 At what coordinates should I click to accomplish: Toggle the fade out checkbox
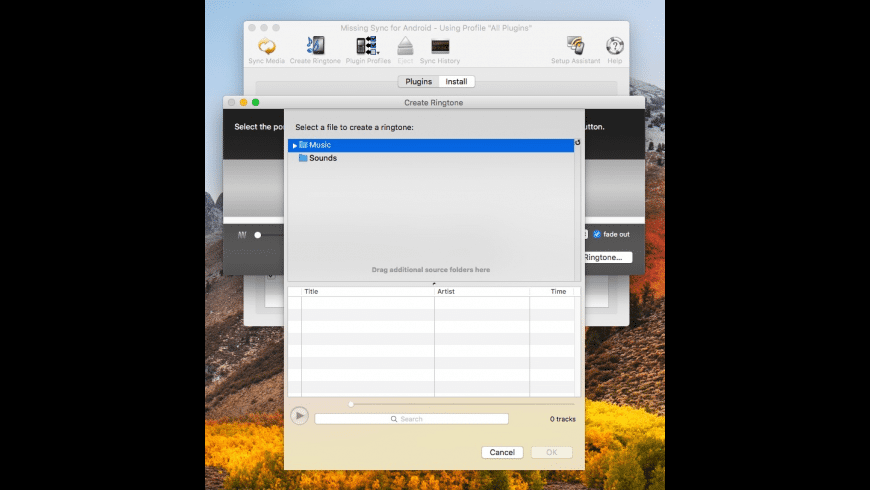coord(597,234)
